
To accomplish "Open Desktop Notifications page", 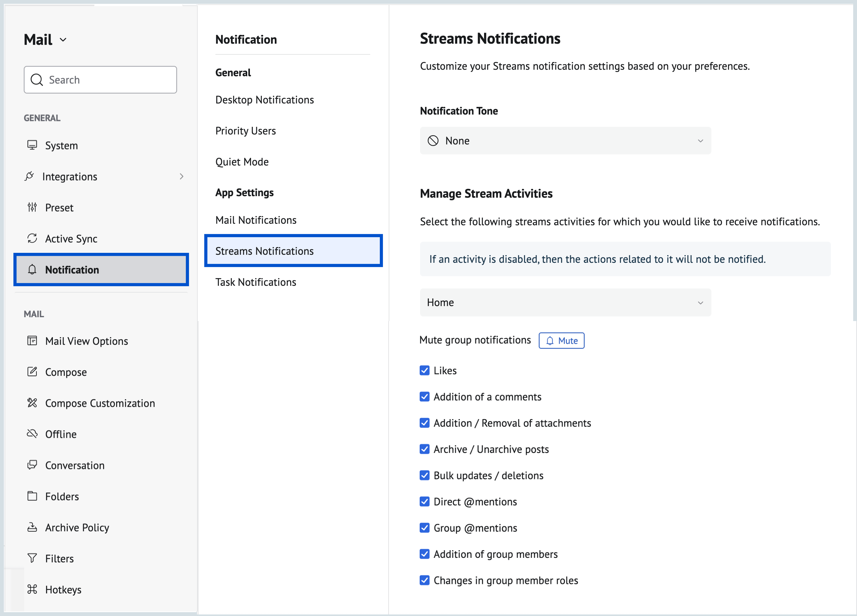I will [264, 100].
